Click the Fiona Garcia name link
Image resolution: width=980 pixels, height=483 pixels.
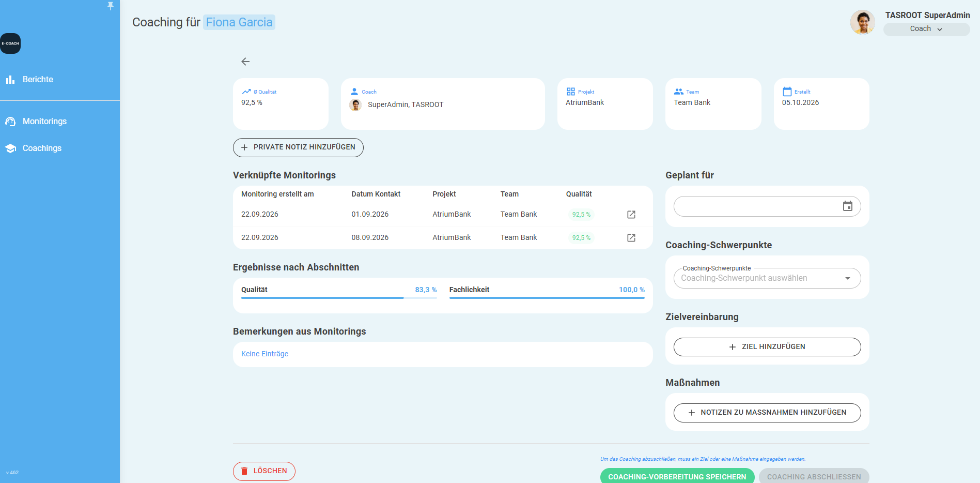pos(239,22)
